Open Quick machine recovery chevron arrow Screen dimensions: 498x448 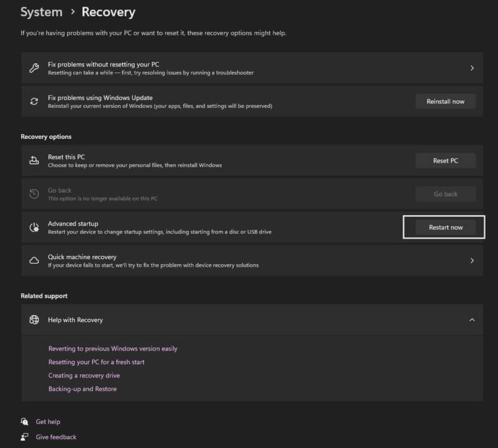click(472, 260)
